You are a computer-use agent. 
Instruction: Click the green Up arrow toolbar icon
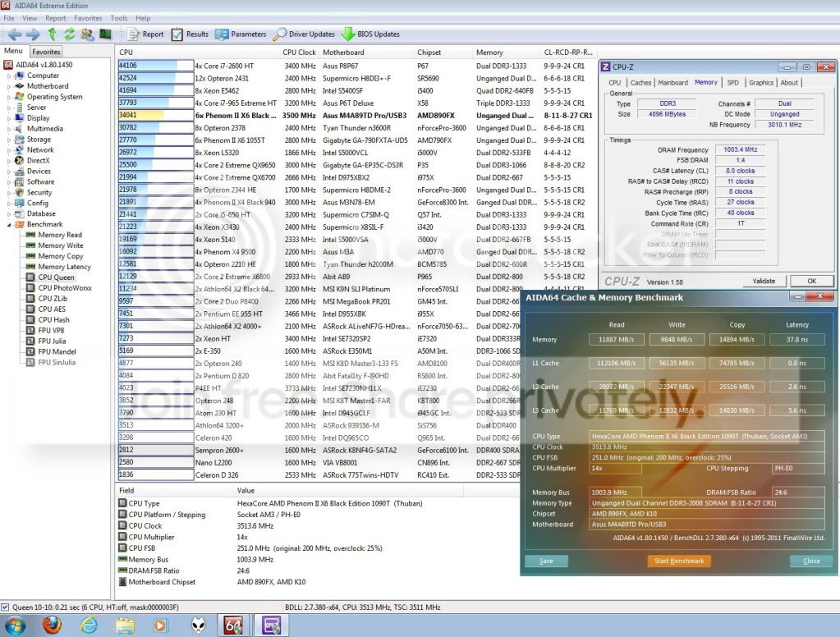click(52, 34)
